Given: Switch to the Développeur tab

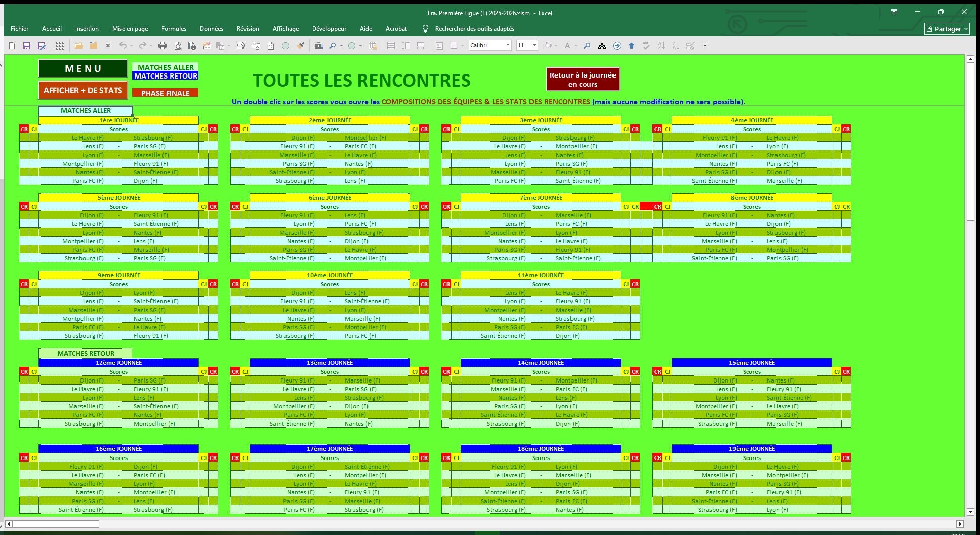Looking at the screenshot, I should [329, 29].
